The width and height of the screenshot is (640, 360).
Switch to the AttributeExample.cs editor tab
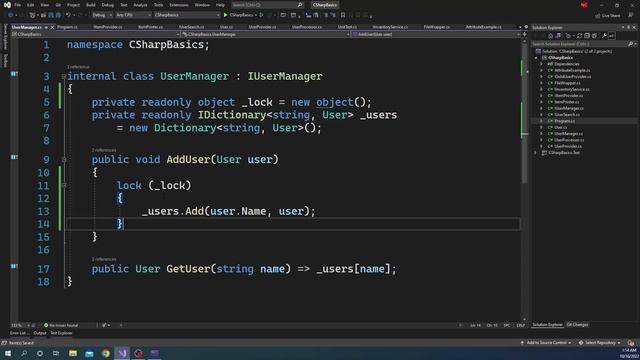click(x=484, y=27)
